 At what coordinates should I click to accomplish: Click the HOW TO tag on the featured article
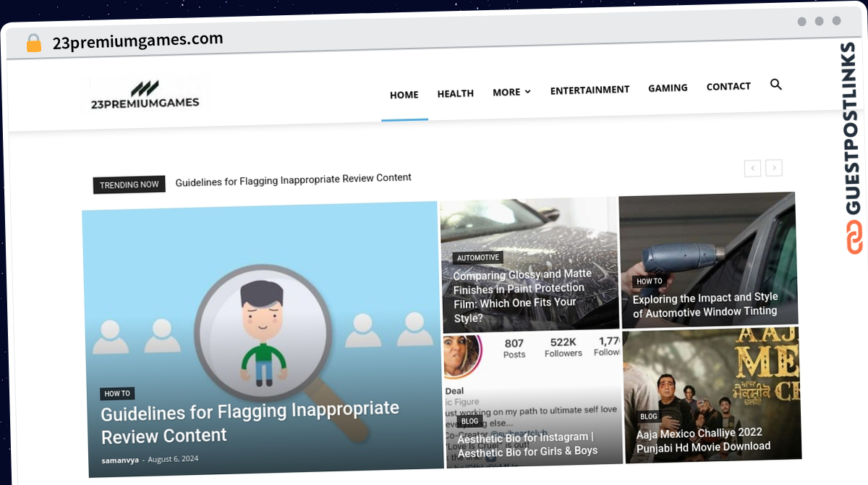(117, 394)
